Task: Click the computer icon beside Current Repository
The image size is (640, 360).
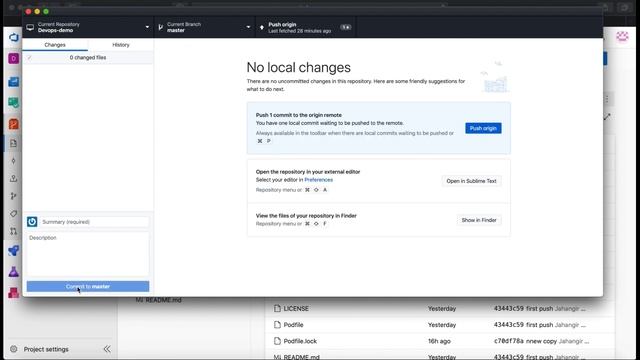Action: pos(30,27)
